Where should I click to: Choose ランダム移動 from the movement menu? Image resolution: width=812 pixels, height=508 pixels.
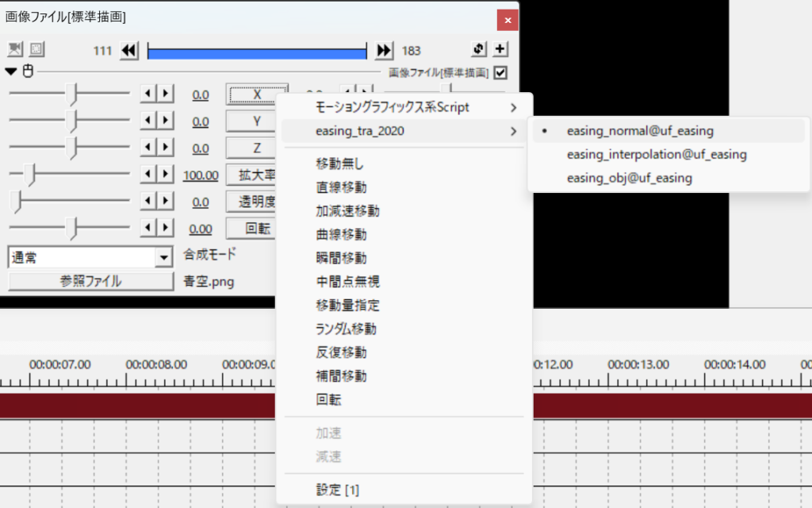tap(346, 329)
